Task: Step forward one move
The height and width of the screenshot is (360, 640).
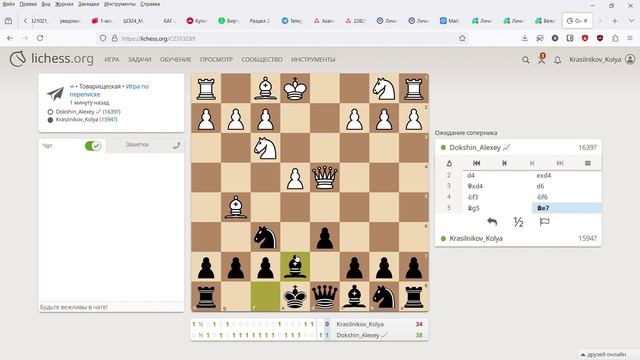Action: tap(532, 163)
